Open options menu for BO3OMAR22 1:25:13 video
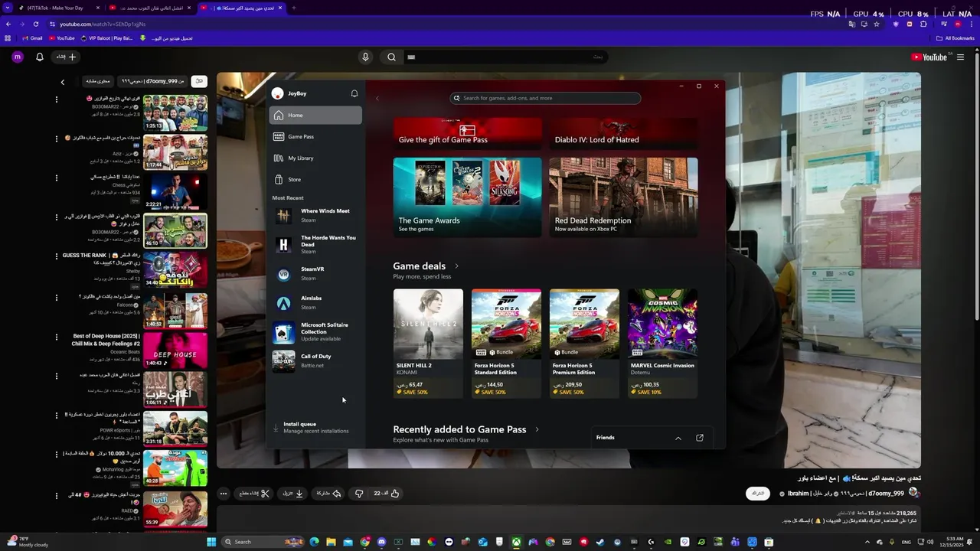 57,99
